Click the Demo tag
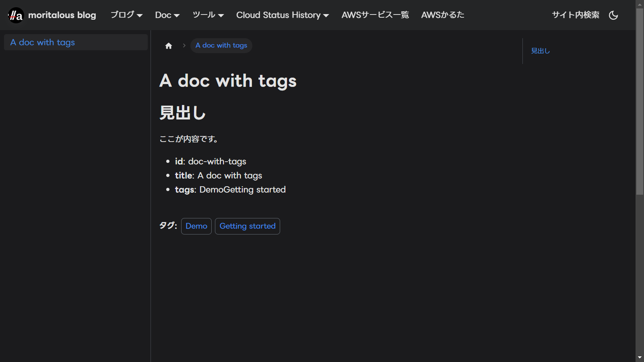Image resolution: width=644 pixels, height=362 pixels. [196, 226]
